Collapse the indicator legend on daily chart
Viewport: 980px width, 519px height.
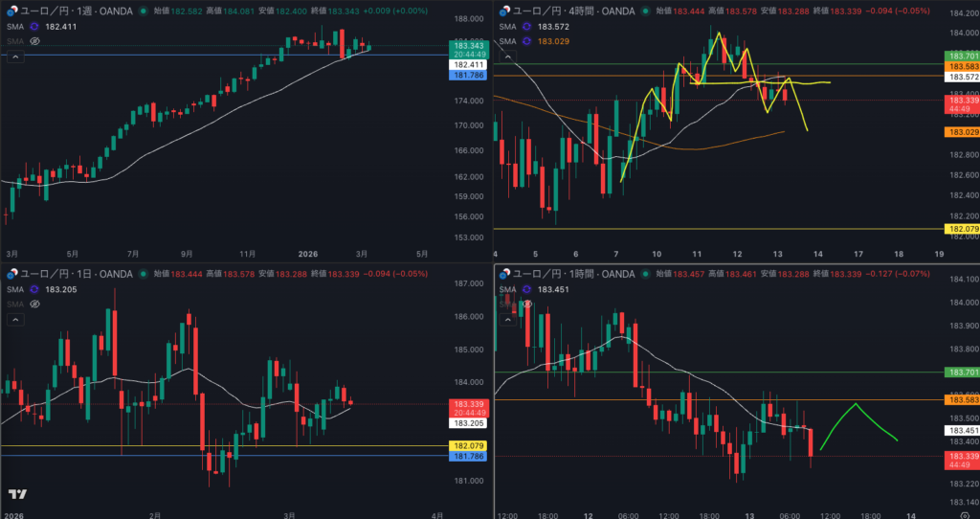click(x=15, y=318)
